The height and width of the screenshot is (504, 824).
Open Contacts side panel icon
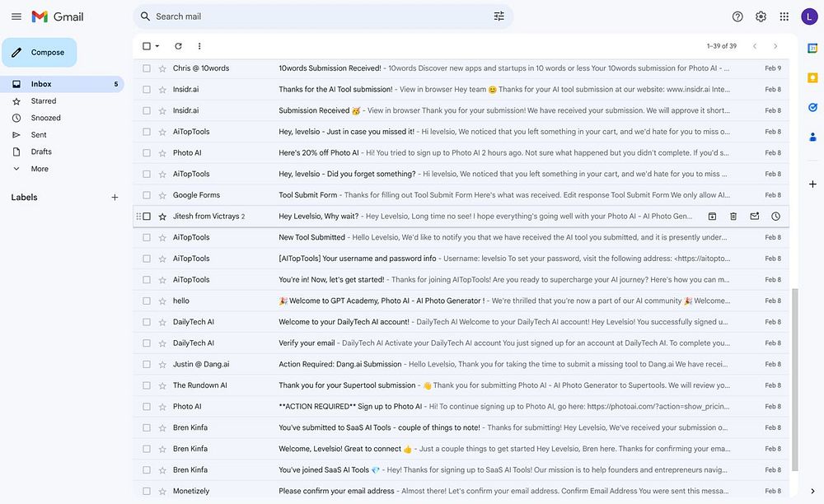coord(812,137)
